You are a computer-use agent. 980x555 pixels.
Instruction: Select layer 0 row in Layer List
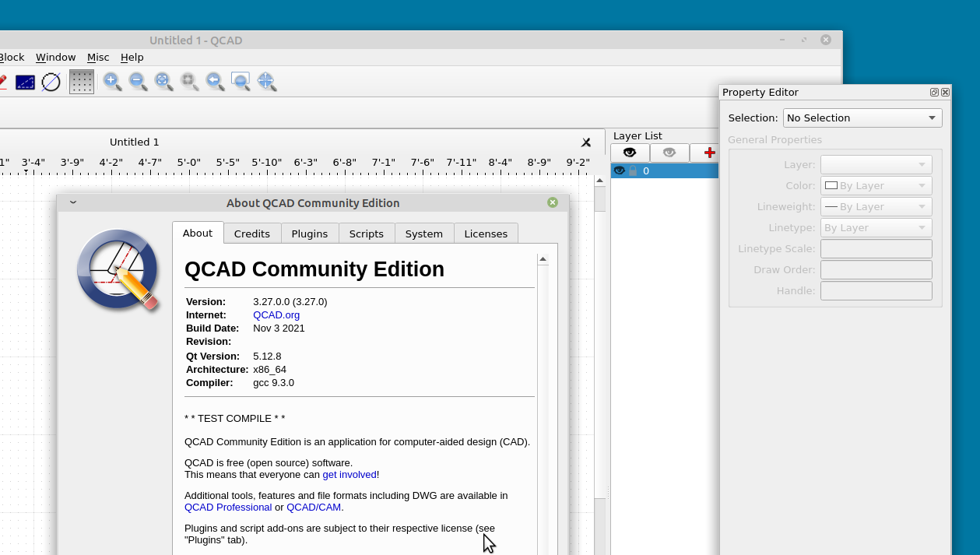click(665, 170)
